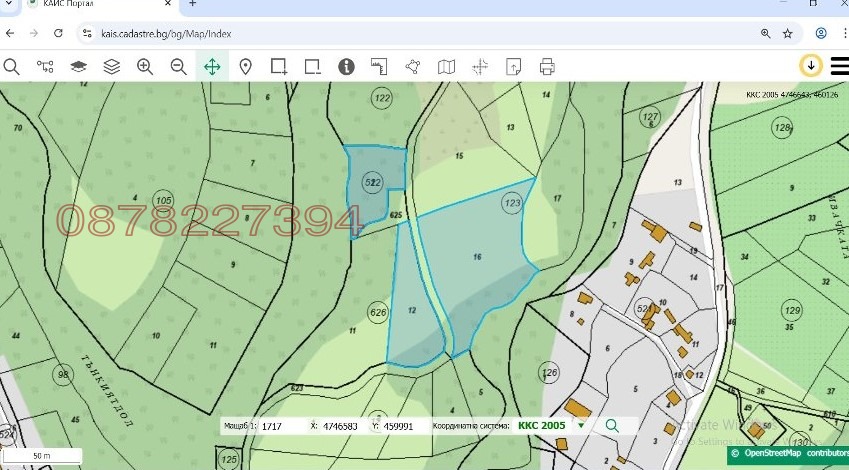Open the folded map icon tool
849x470 pixels.
click(x=446, y=67)
